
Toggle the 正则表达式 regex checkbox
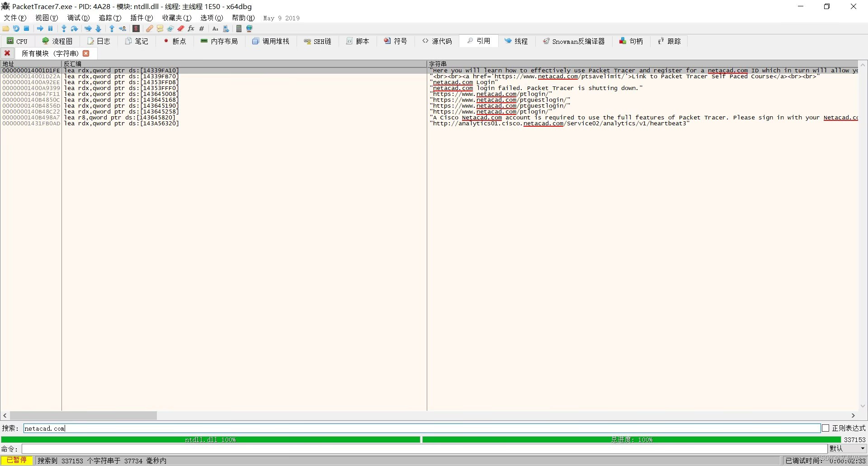pyautogui.click(x=826, y=428)
